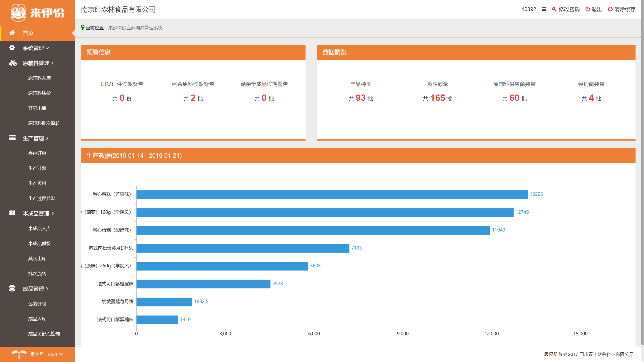Click the list icon for 生产管理
The image size is (644, 362).
[x=12, y=138]
